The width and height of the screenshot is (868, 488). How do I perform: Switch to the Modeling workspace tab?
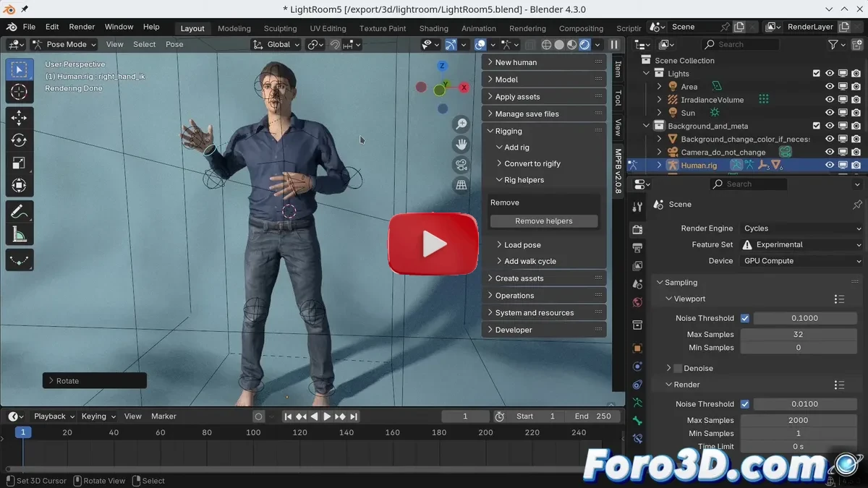tap(234, 28)
